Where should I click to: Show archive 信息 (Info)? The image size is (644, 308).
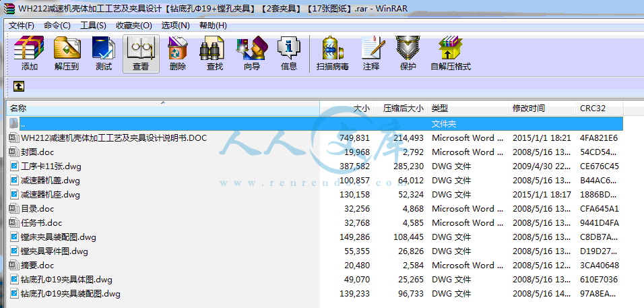click(289, 53)
